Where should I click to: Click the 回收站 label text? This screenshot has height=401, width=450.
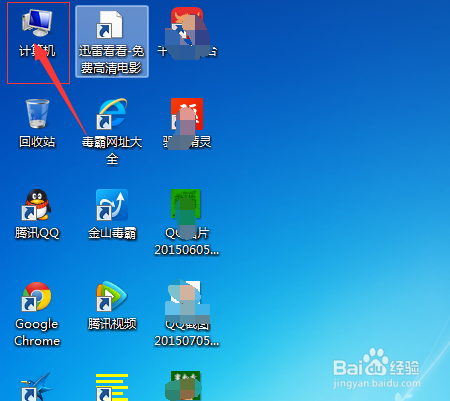click(37, 141)
